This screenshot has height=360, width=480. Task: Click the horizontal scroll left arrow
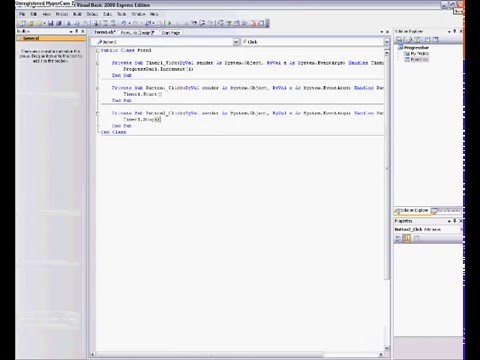93,354
